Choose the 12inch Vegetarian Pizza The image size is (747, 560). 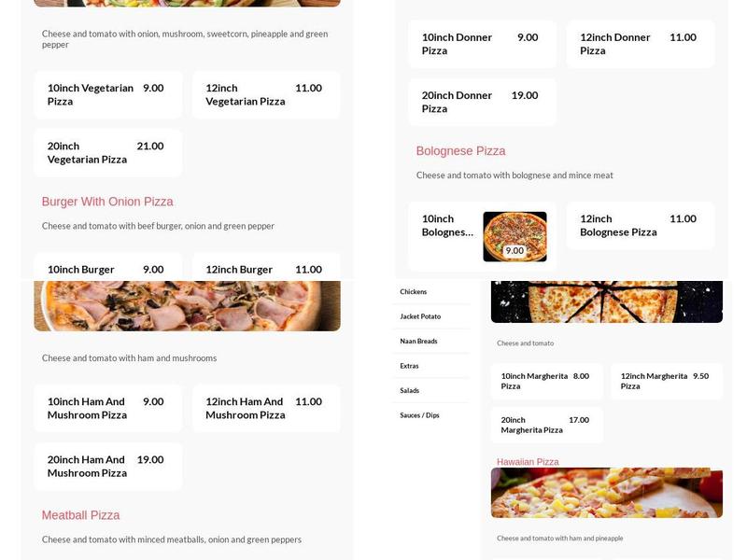tap(266, 94)
